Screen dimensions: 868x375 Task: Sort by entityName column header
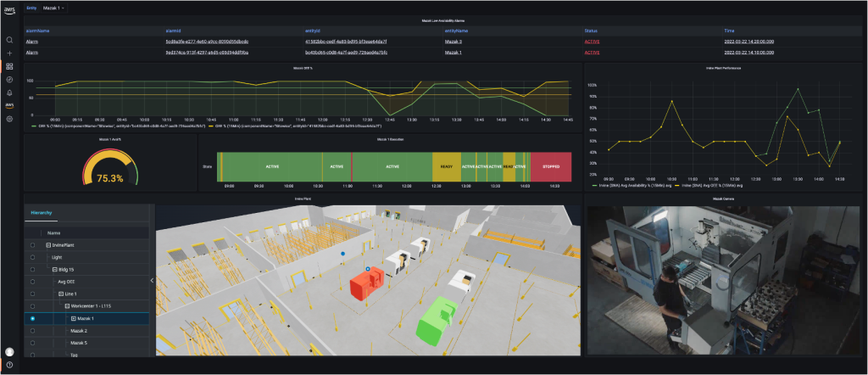coord(456,31)
